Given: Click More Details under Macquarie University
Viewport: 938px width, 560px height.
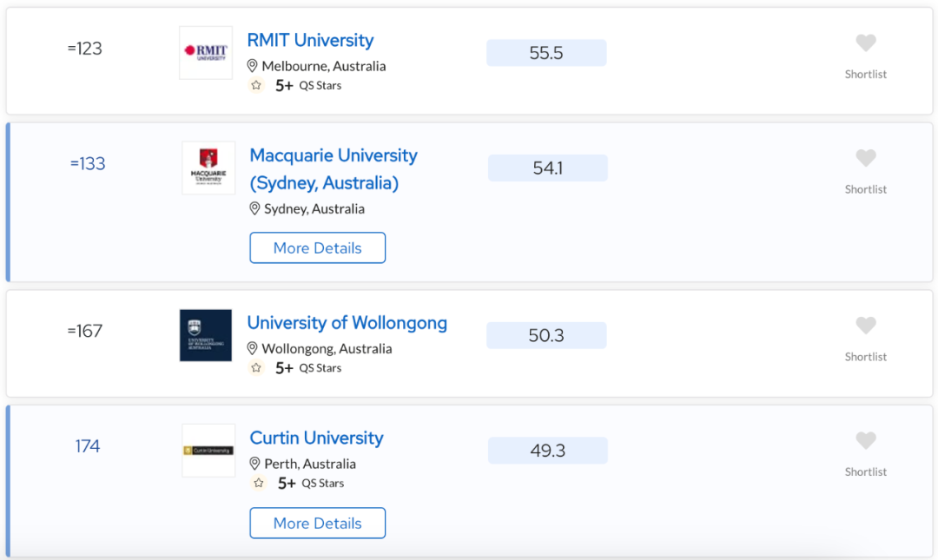Looking at the screenshot, I should pyautogui.click(x=318, y=247).
